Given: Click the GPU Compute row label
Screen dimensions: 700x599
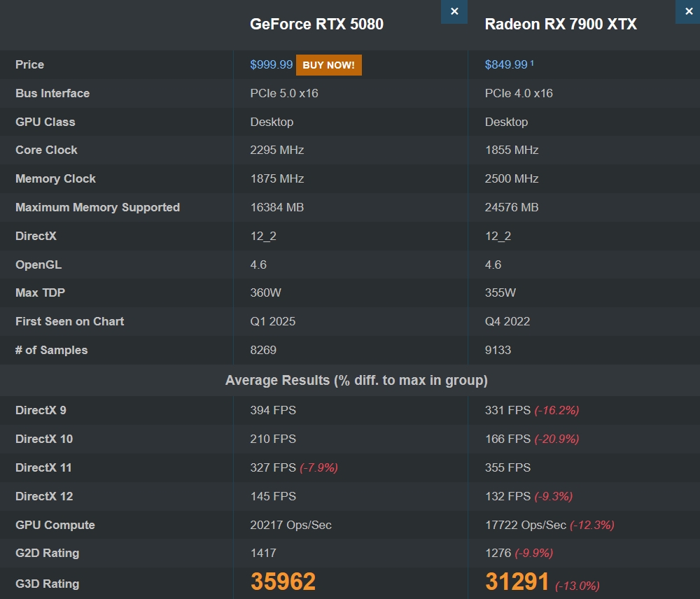Looking at the screenshot, I should pos(55,525).
